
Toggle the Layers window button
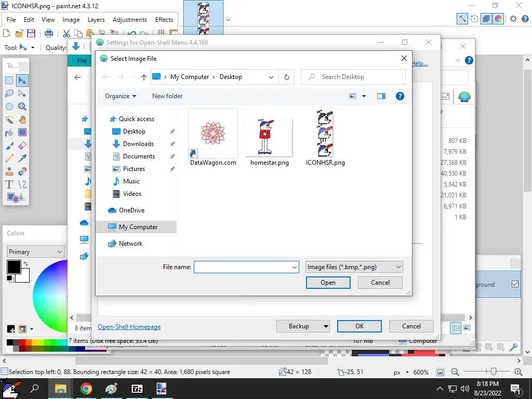coord(486,19)
